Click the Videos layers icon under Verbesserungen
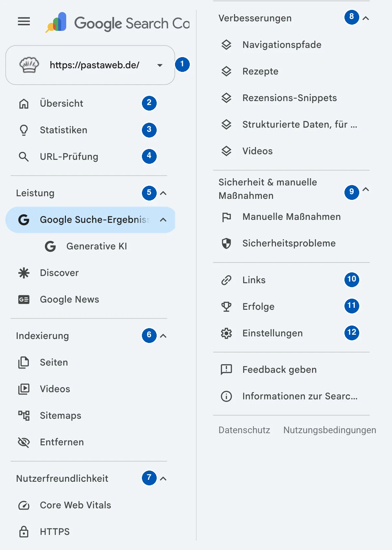This screenshot has width=392, height=550. [x=226, y=151]
